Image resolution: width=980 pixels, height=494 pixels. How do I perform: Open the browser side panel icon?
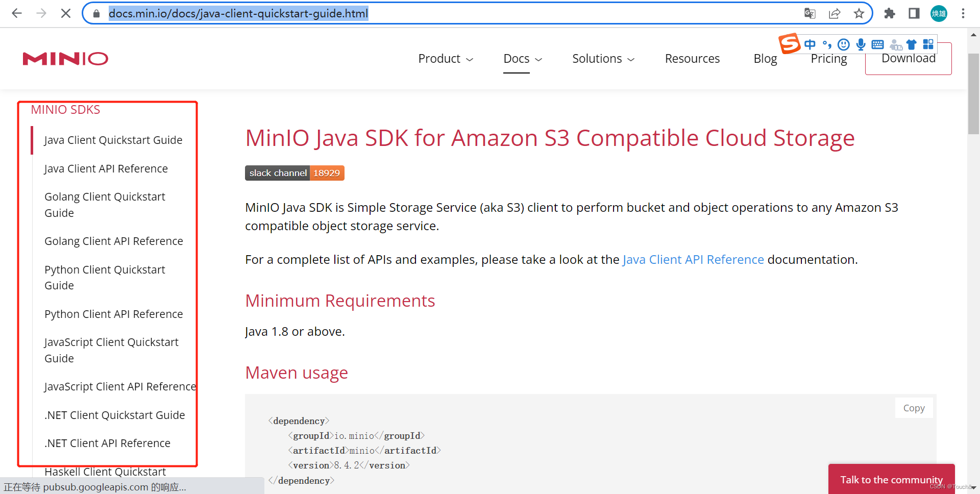tap(914, 13)
